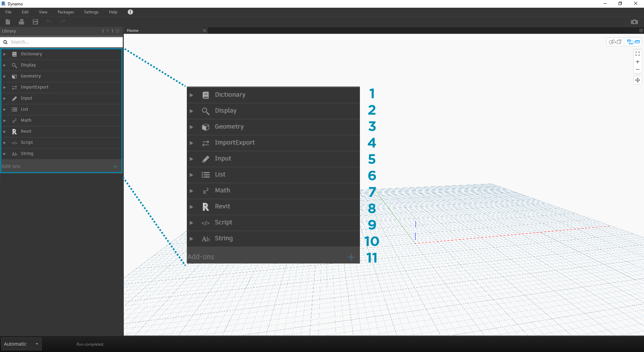Screen dimensions: 644x352
Task: Click the filter icon in the Library header
Action: tap(107, 31)
